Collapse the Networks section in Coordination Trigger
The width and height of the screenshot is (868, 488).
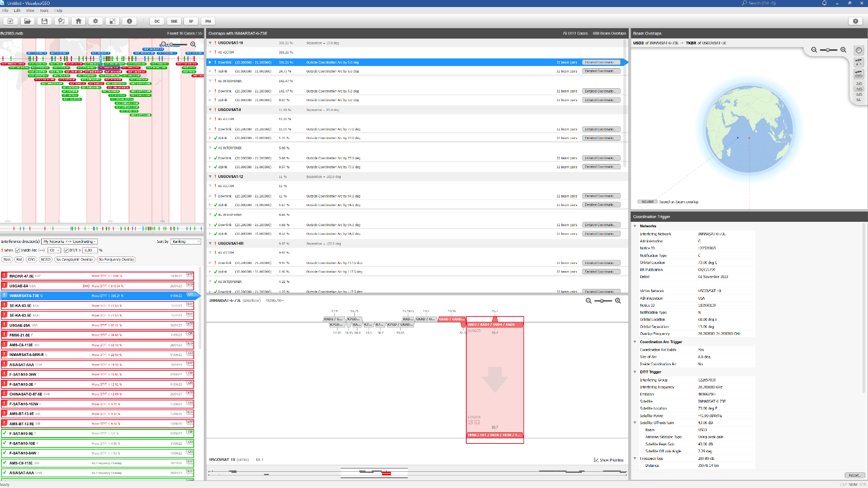point(635,226)
